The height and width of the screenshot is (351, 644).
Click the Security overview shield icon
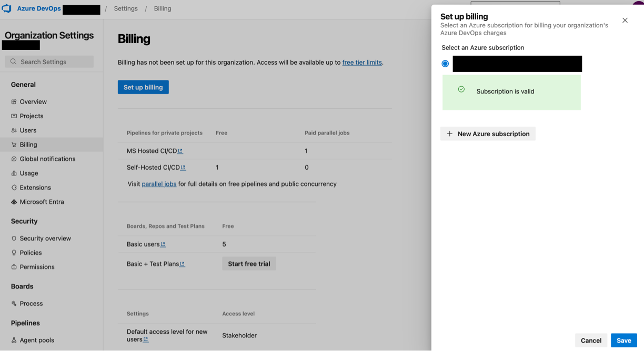coord(14,238)
